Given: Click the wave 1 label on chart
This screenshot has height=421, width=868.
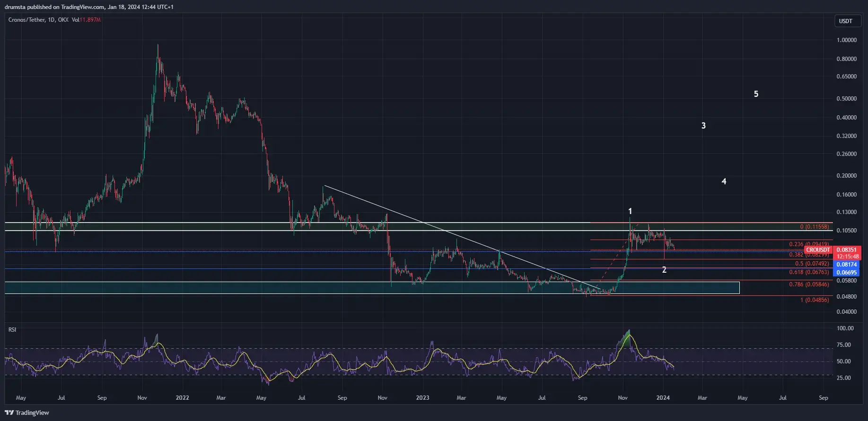Looking at the screenshot, I should click(x=630, y=211).
